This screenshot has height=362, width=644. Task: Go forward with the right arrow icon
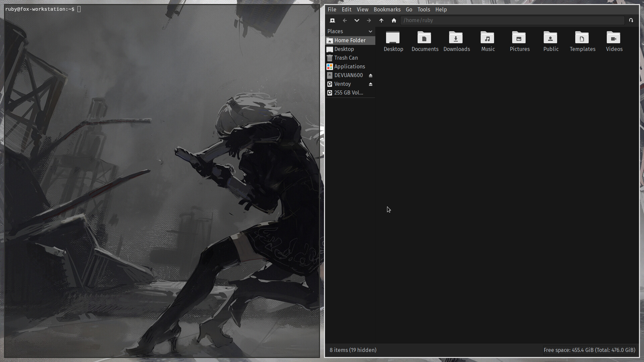click(x=369, y=20)
